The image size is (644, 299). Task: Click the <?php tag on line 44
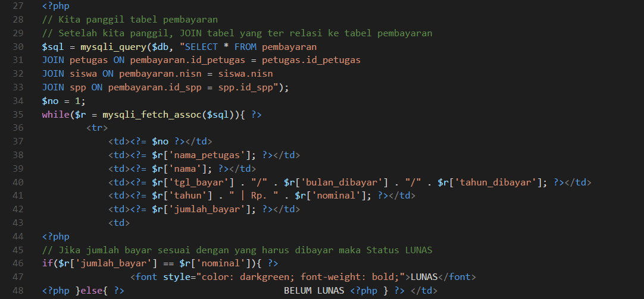tap(55, 236)
